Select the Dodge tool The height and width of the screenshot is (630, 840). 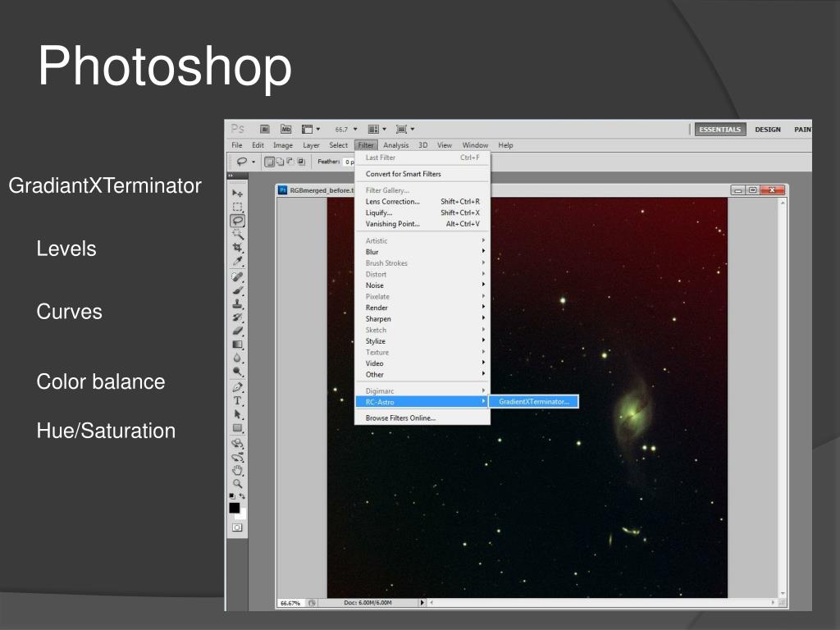pos(237,372)
